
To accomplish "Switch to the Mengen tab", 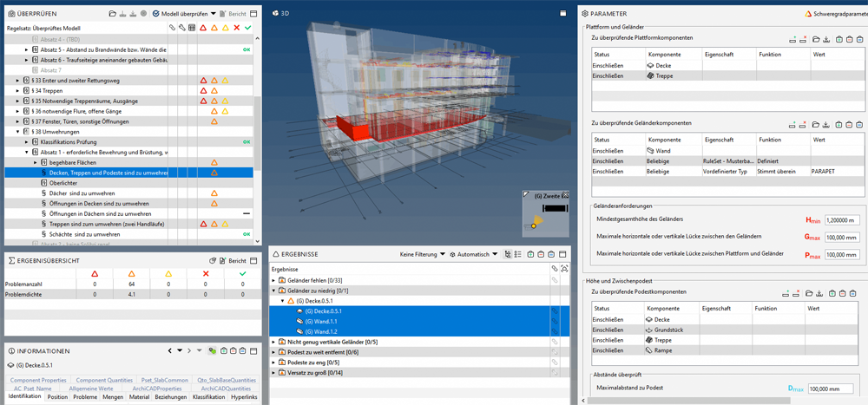I will click(x=113, y=397).
